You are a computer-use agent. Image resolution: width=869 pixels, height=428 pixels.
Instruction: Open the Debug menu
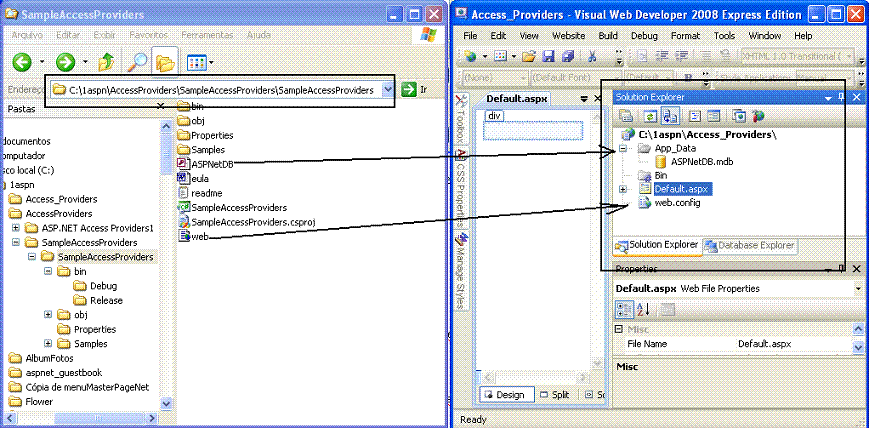coord(644,35)
